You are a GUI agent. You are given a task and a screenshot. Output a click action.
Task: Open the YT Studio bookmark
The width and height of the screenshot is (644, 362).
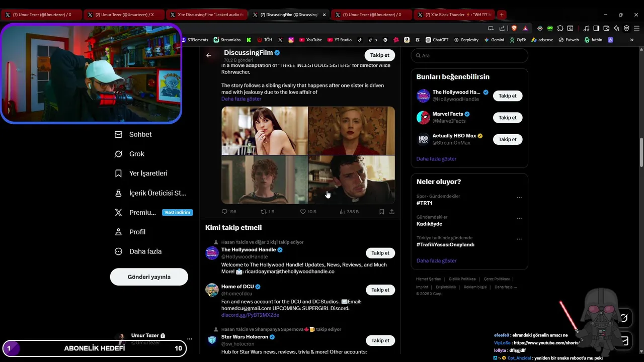click(339, 40)
